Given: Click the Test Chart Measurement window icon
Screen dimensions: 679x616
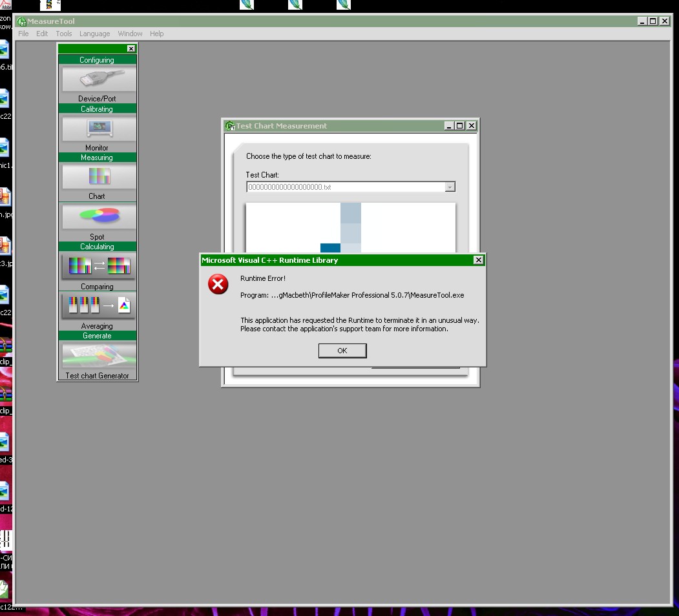Looking at the screenshot, I should coord(229,126).
